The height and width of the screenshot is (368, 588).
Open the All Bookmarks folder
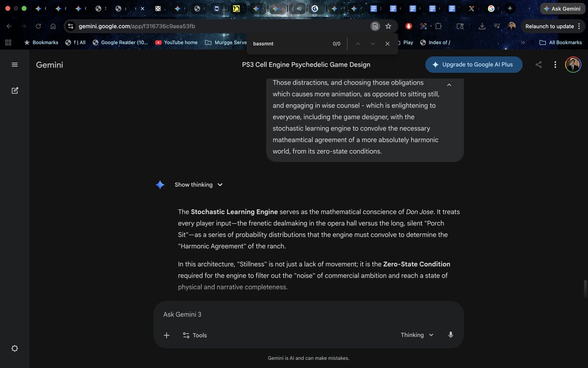[x=561, y=43]
